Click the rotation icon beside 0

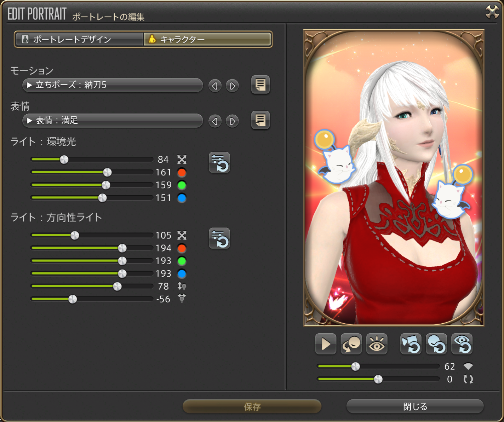pos(468,379)
